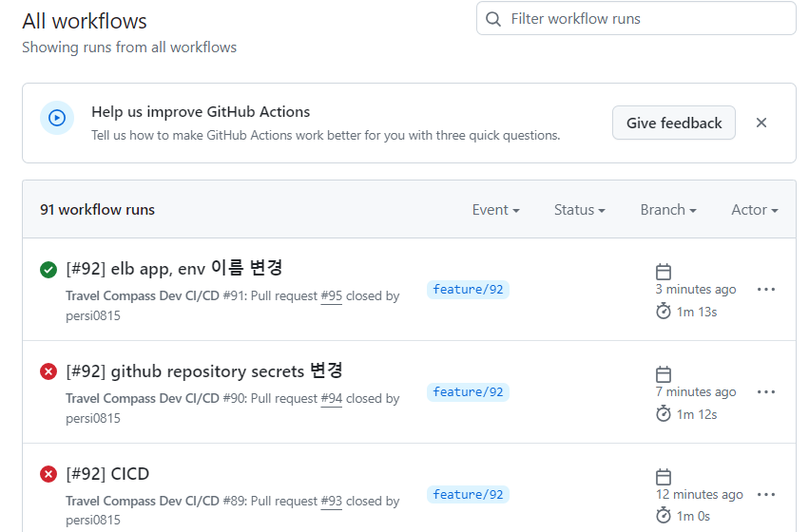
Task: Click stopwatch icon next to 1m 13s
Action: click(664, 312)
